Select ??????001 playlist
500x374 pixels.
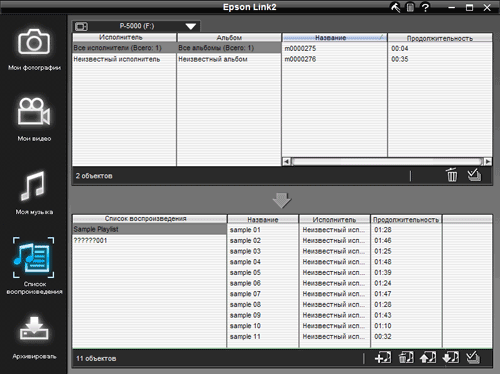click(x=149, y=240)
